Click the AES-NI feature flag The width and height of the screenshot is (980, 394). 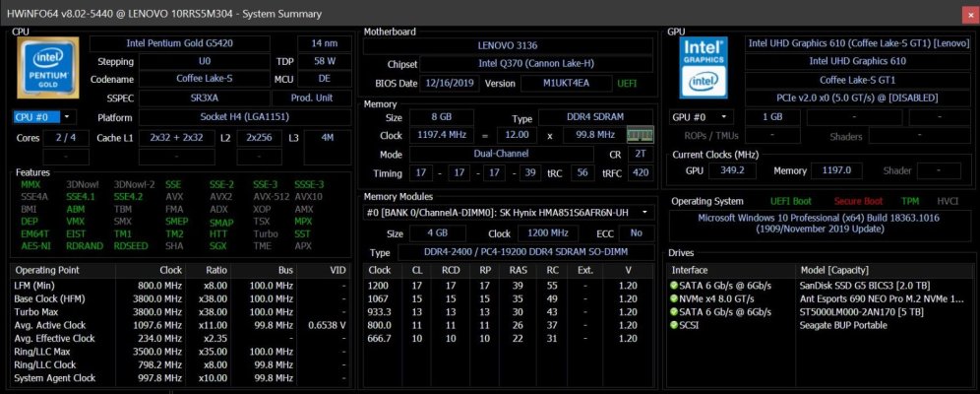[x=35, y=246]
